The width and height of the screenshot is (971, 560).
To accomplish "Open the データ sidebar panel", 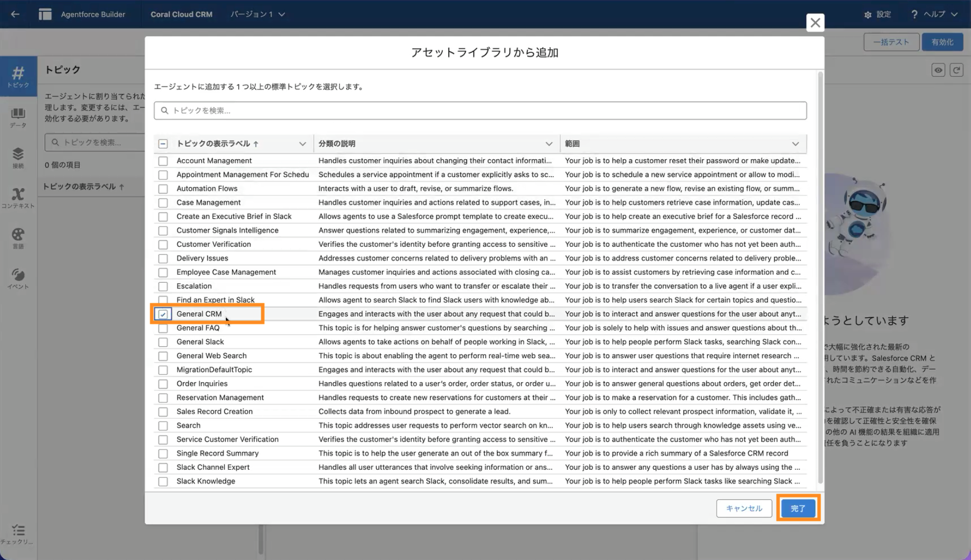I will pos(18,117).
